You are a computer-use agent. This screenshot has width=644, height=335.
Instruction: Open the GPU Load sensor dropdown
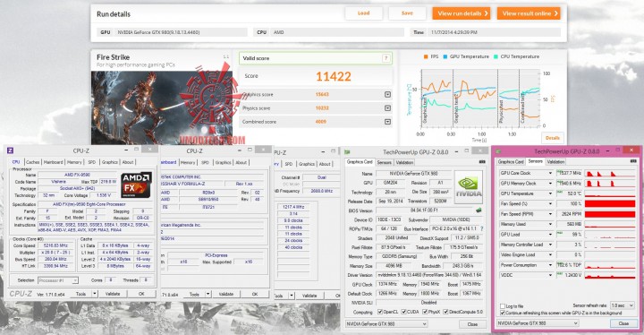pyautogui.click(x=550, y=234)
